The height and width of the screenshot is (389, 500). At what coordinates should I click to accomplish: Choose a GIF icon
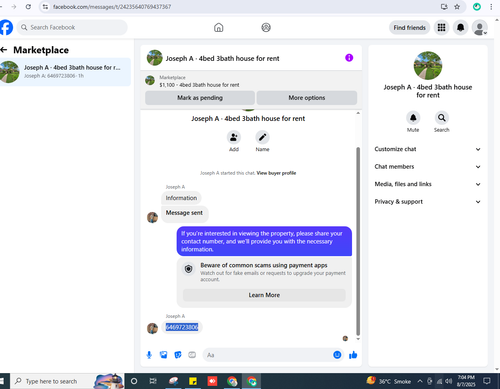[192, 355]
